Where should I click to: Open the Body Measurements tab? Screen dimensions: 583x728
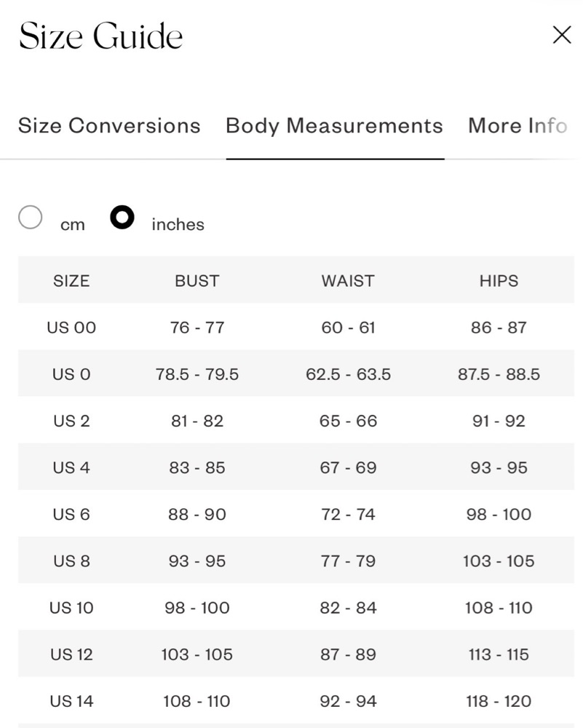(335, 125)
